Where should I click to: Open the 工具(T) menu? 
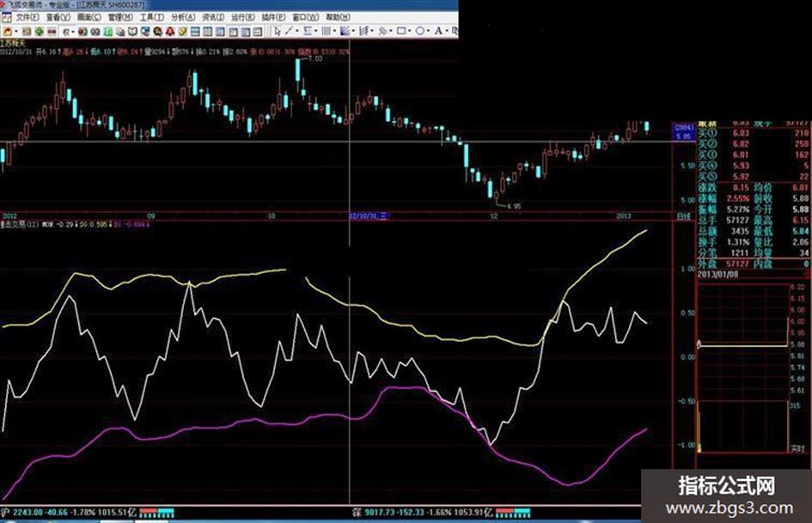pos(152,18)
